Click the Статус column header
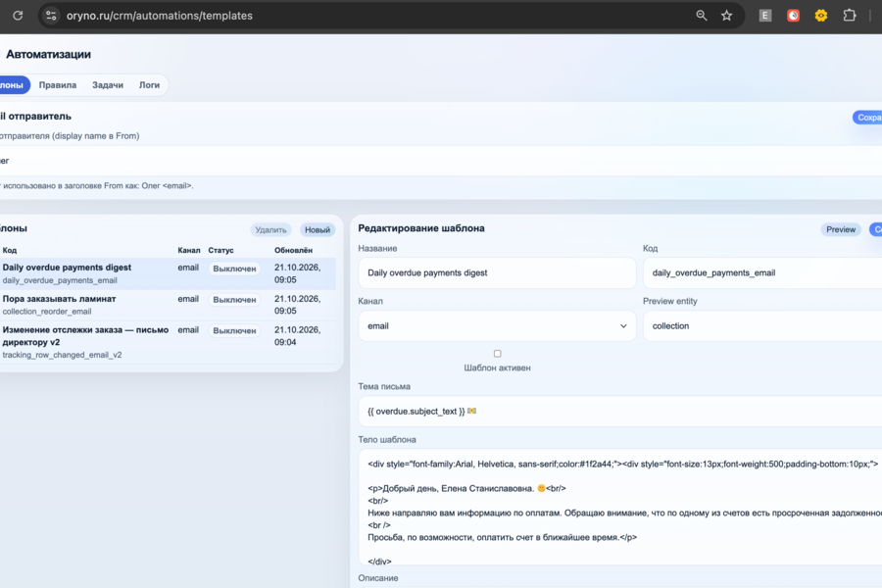Screen dimensions: 882x588 pos(220,251)
